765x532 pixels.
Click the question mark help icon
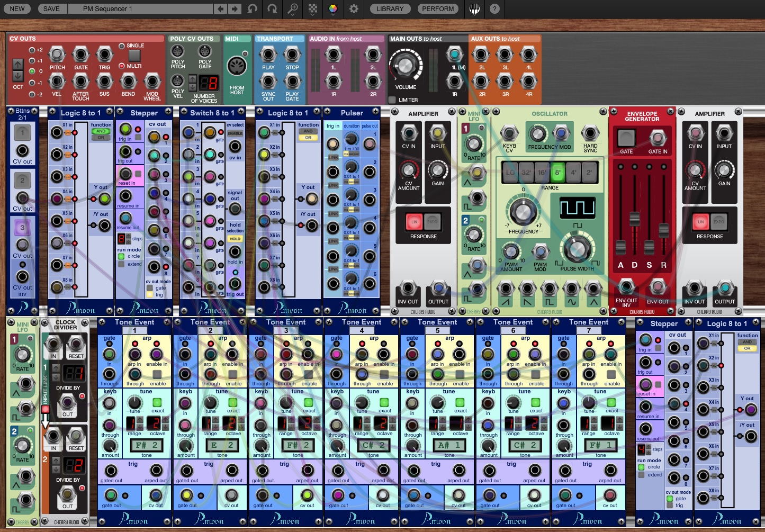pos(494,9)
